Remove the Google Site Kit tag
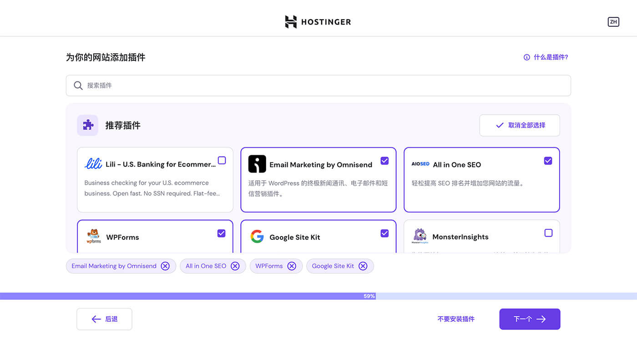The height and width of the screenshot is (364, 637). click(363, 266)
